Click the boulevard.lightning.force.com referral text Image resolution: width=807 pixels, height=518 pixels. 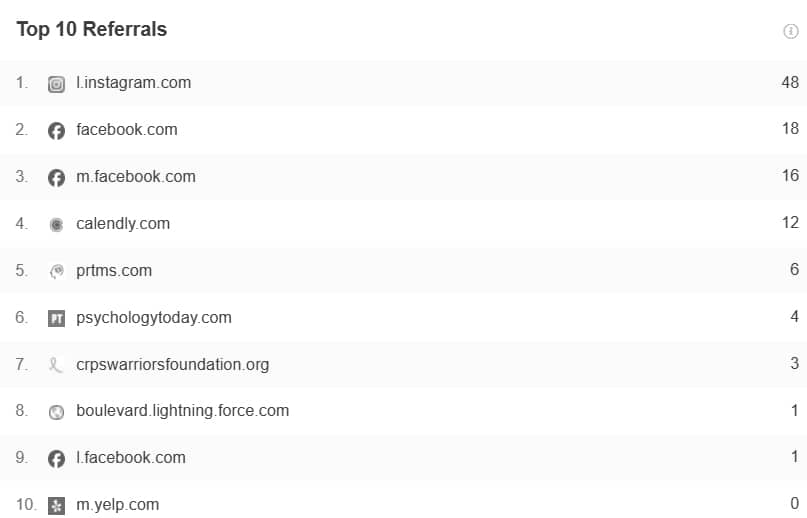click(x=182, y=411)
